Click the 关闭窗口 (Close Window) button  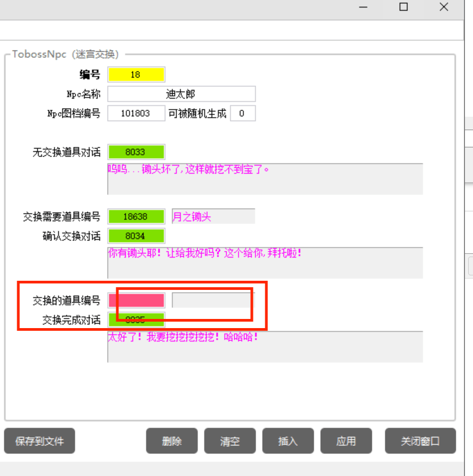pos(420,441)
